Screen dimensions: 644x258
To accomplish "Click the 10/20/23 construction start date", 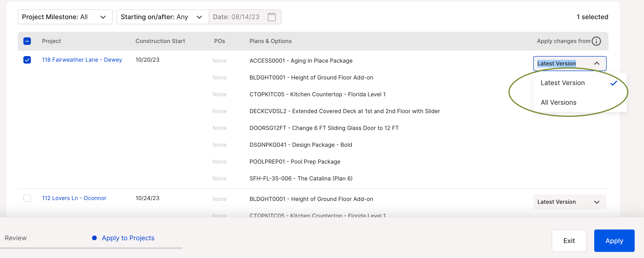I will pos(147,60).
